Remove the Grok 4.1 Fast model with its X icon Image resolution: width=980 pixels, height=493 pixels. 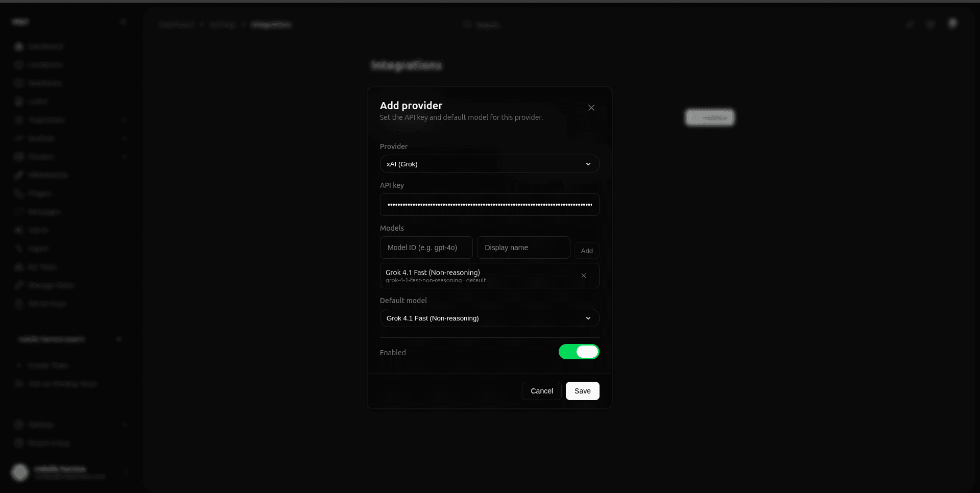[584, 276]
